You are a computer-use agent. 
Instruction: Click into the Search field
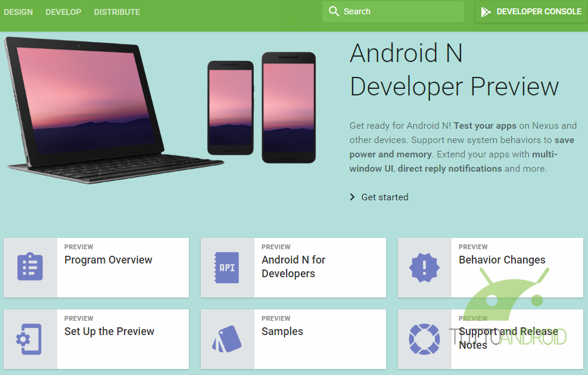tap(393, 12)
